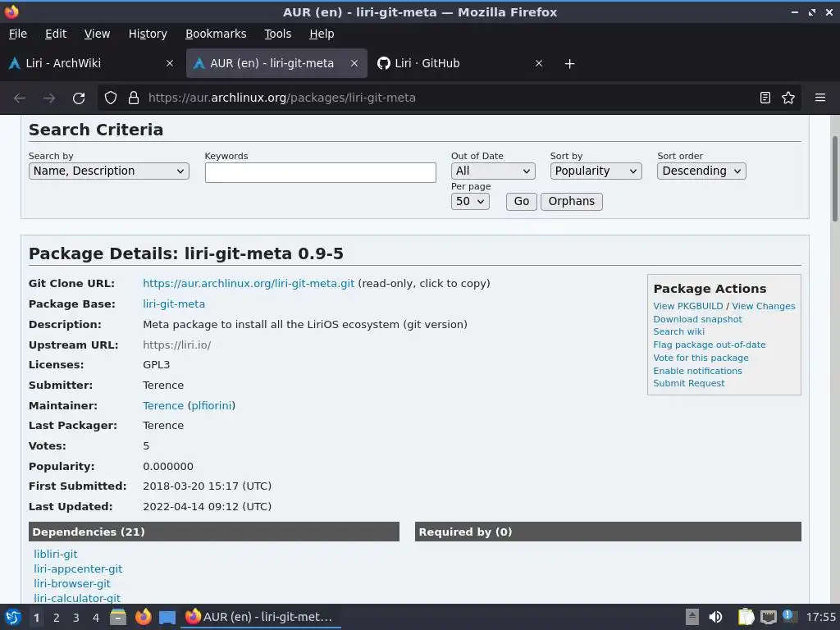
Task: Click the GitHub favicon on Liri tab
Action: pos(384,63)
